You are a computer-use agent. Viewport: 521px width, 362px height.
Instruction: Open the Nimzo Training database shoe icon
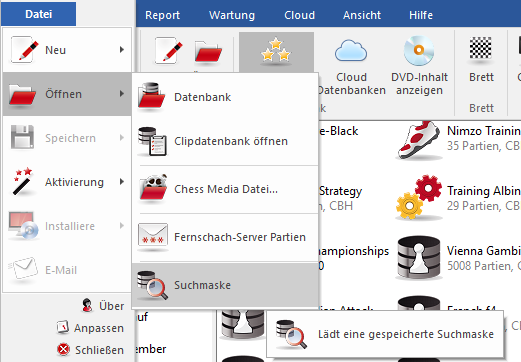click(419, 140)
